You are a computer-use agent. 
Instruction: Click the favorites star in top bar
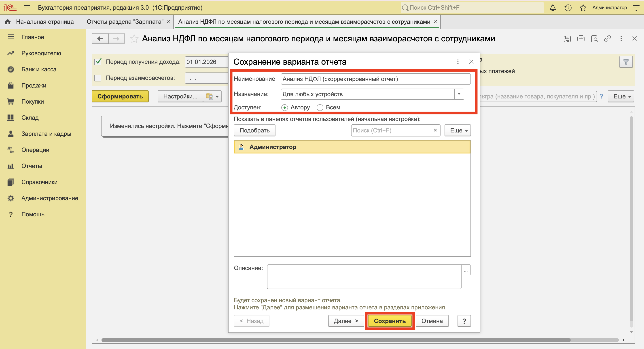(x=583, y=8)
